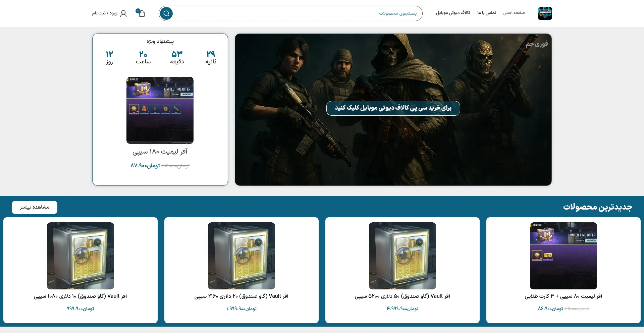This screenshot has width=644, height=333.
Task: Open the کالاف دیوتی موبایل menu item
Action: pos(453,13)
